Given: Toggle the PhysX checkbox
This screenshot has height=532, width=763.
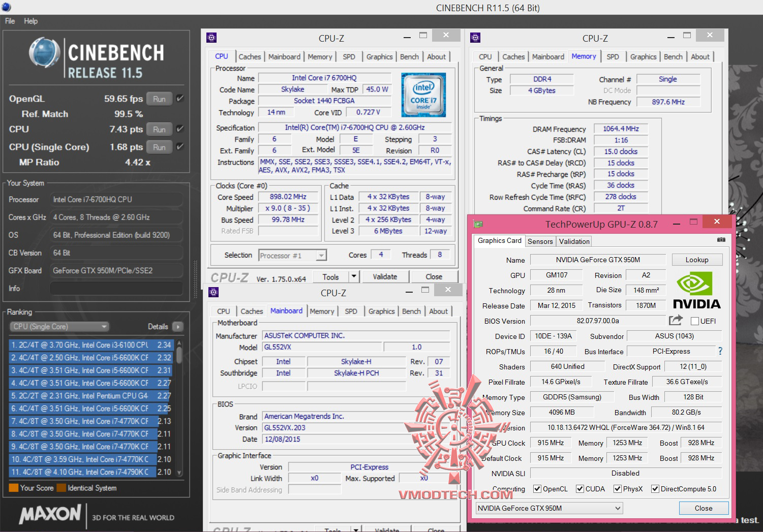Looking at the screenshot, I should pos(617,489).
